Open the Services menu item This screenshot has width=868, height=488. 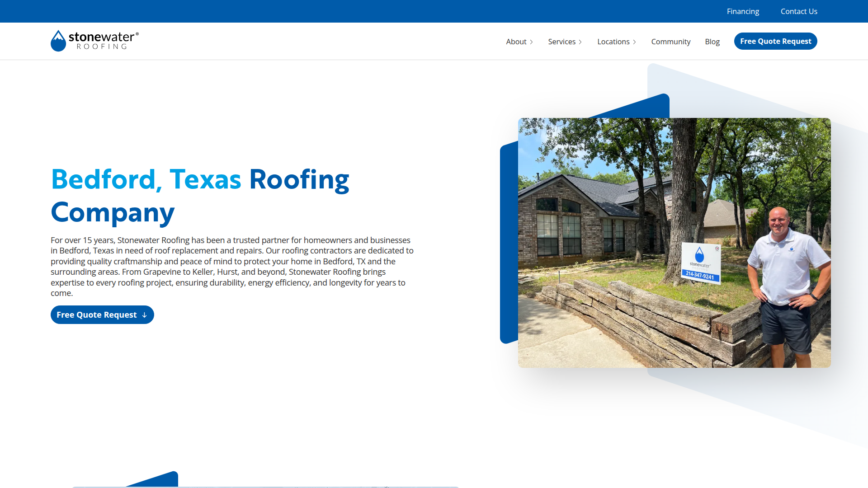click(562, 42)
